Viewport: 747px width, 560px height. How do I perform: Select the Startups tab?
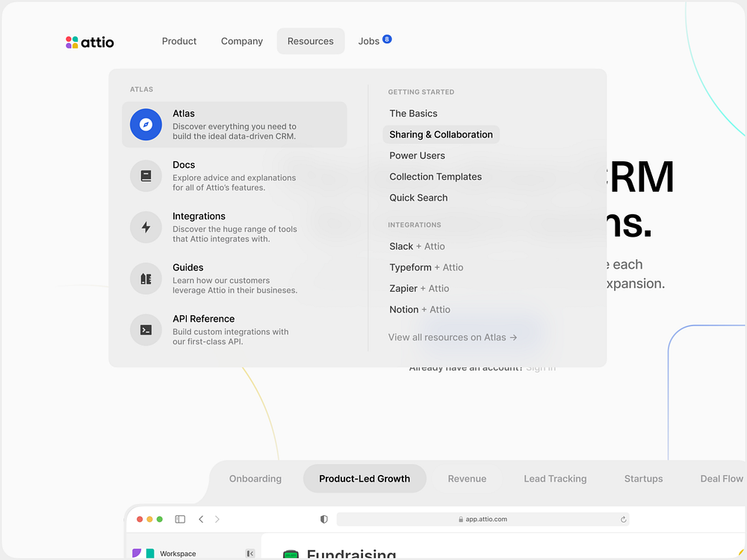[x=643, y=479]
